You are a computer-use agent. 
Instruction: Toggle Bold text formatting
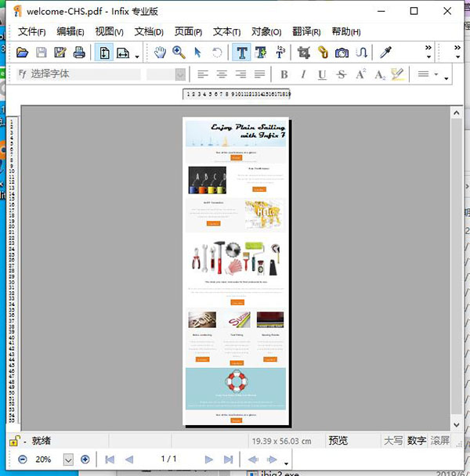point(284,74)
